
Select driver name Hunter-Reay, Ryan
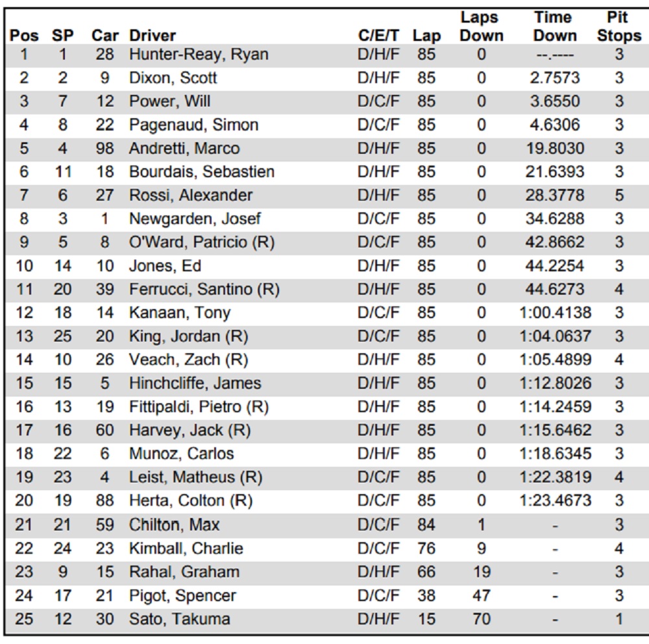click(x=199, y=55)
